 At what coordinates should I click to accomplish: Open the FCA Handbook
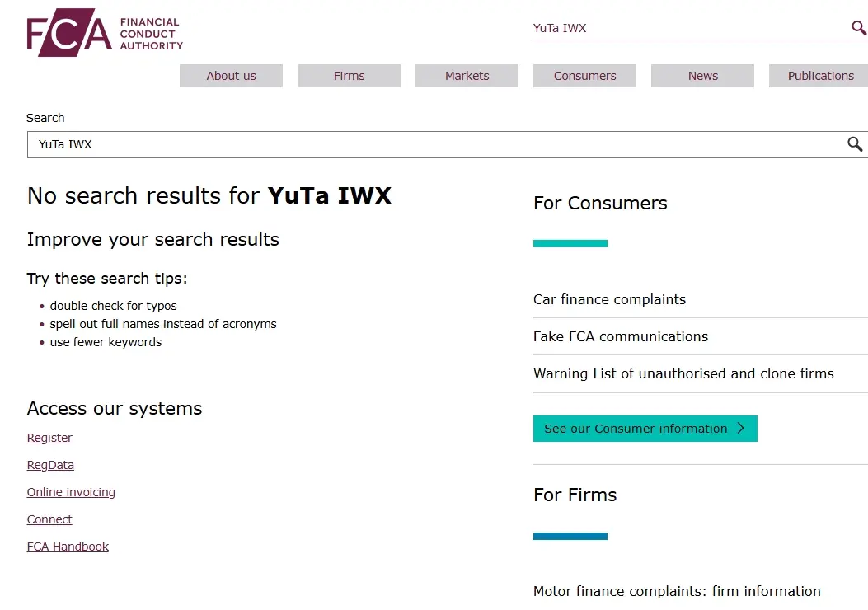coord(68,546)
